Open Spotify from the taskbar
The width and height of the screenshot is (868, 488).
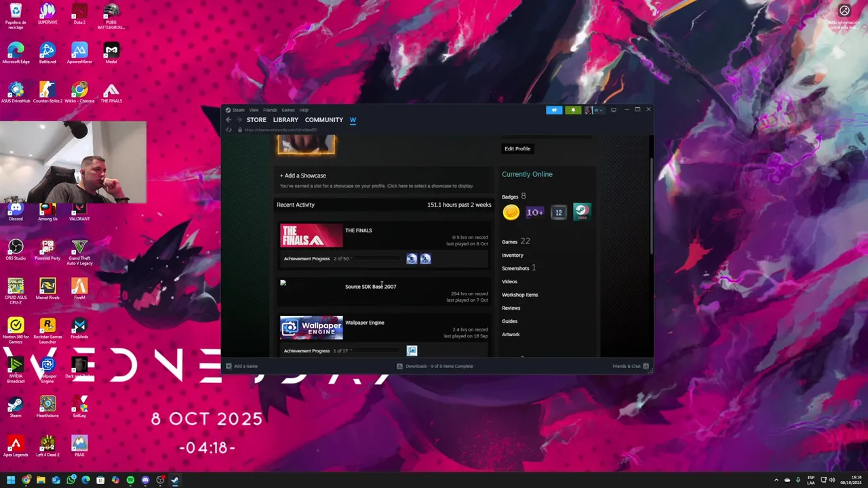130,480
